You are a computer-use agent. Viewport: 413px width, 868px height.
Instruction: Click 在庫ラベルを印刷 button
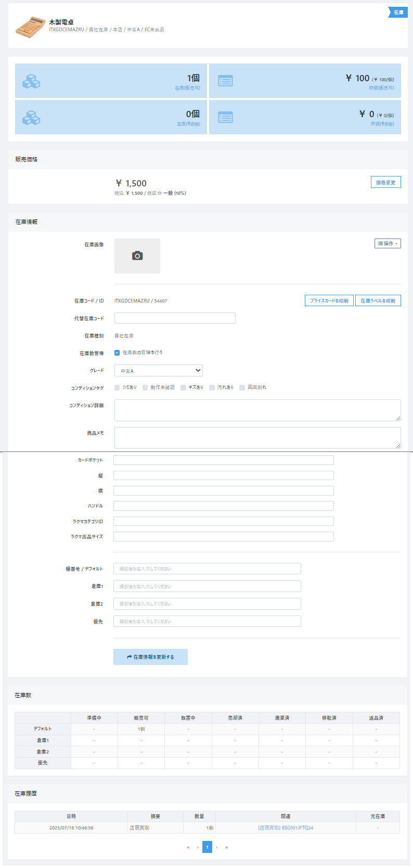coord(378,300)
